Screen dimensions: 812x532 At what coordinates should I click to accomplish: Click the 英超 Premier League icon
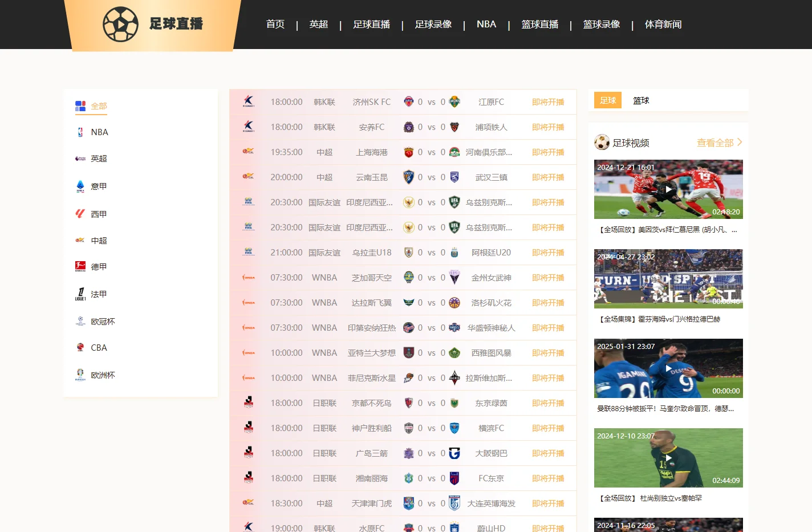pos(80,159)
